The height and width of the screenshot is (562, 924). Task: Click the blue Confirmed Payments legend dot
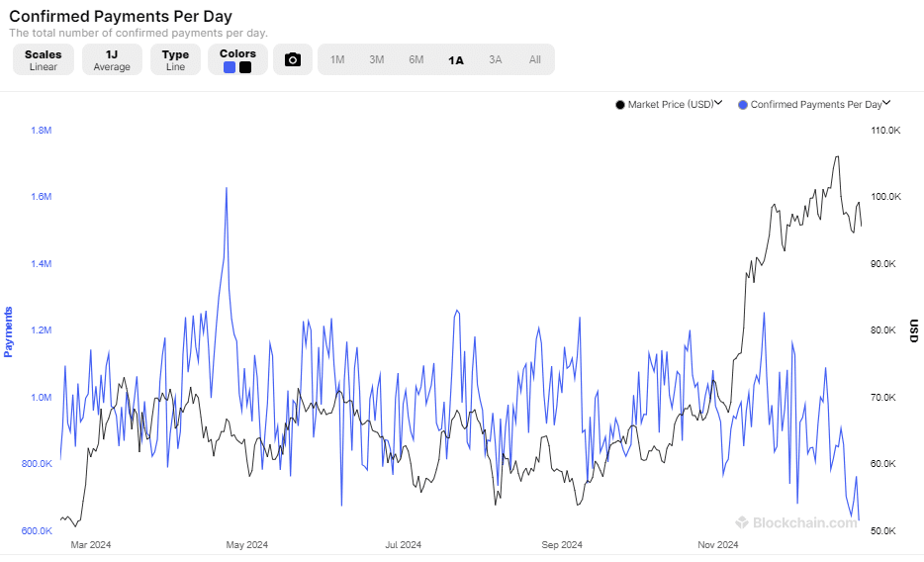click(743, 105)
